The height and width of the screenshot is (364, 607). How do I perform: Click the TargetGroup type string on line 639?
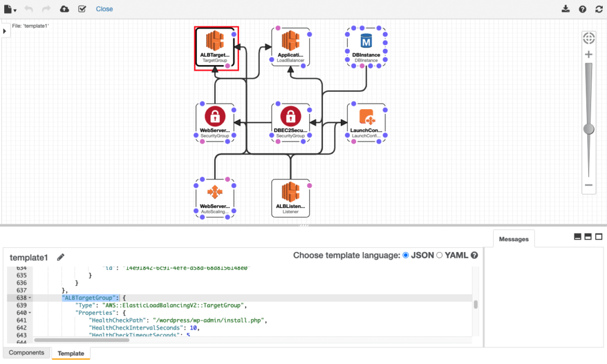tap(172, 305)
